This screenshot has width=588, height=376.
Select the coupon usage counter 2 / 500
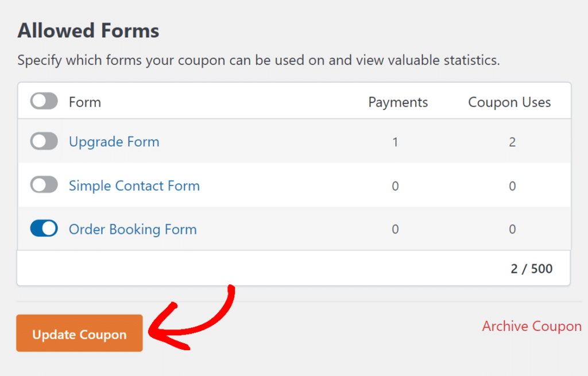click(531, 268)
